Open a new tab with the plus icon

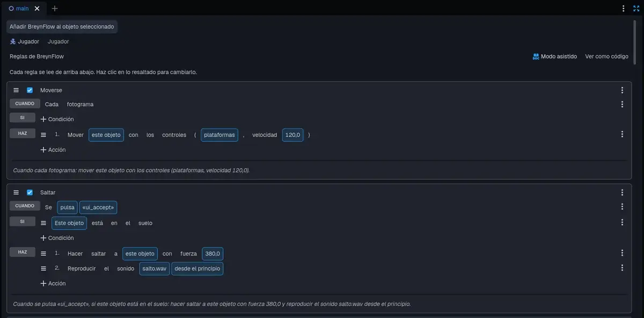[x=55, y=9]
